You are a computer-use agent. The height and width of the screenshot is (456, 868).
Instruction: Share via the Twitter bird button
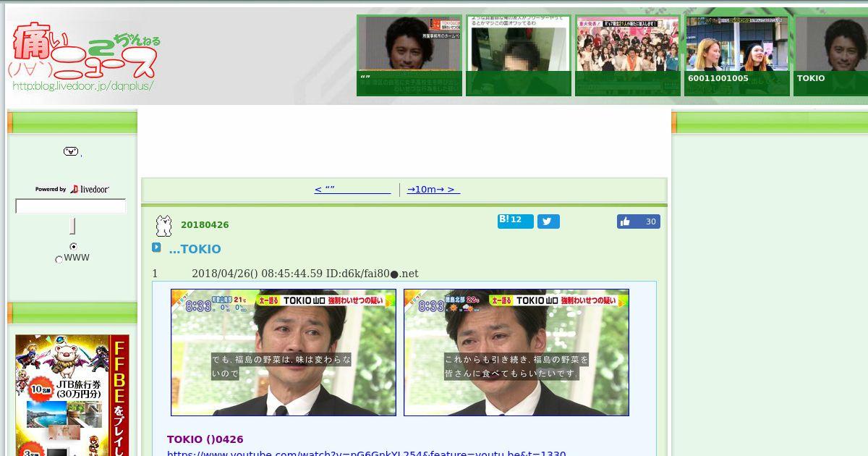coord(548,221)
